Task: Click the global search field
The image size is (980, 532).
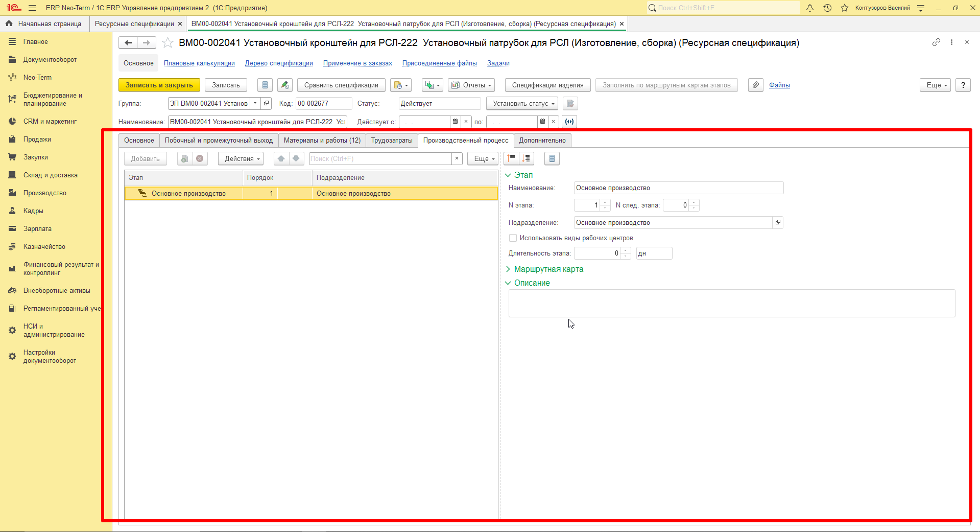Action: 724,8
